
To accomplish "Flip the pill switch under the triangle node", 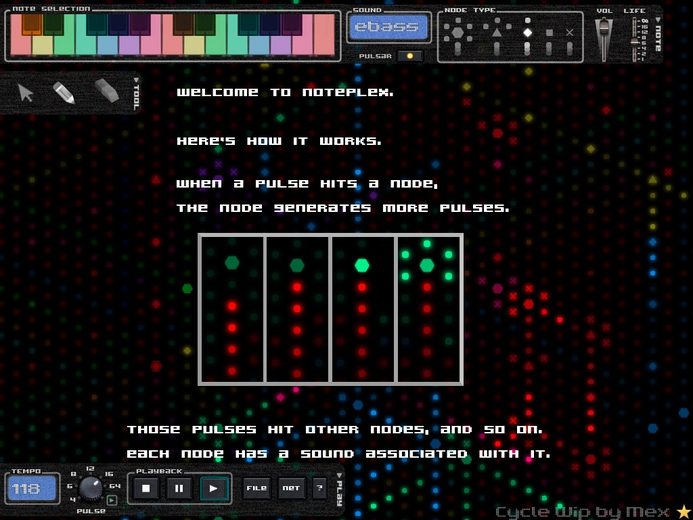I will point(497,49).
